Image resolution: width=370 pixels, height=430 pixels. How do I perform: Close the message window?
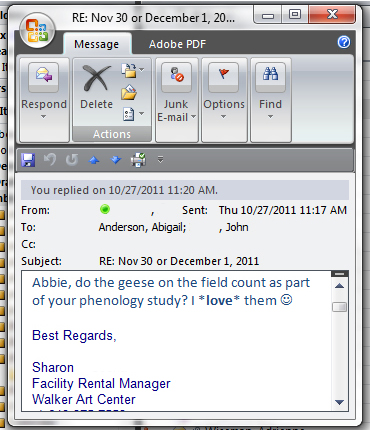(x=332, y=14)
